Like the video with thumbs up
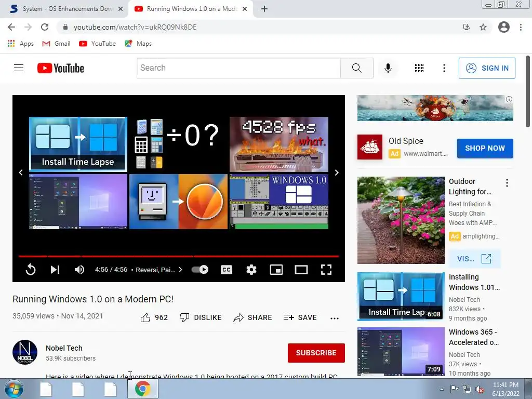 click(154, 317)
